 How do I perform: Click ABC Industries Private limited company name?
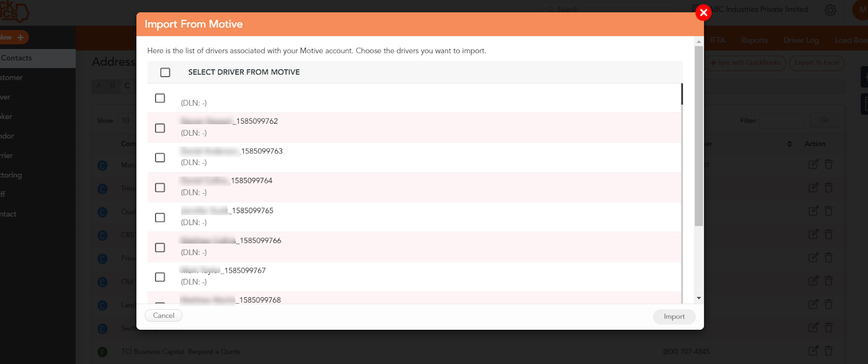click(x=759, y=9)
